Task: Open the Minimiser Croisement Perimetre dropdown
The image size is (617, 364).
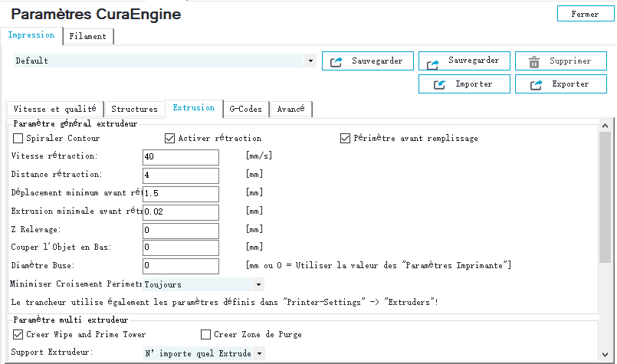Action: tap(203, 284)
